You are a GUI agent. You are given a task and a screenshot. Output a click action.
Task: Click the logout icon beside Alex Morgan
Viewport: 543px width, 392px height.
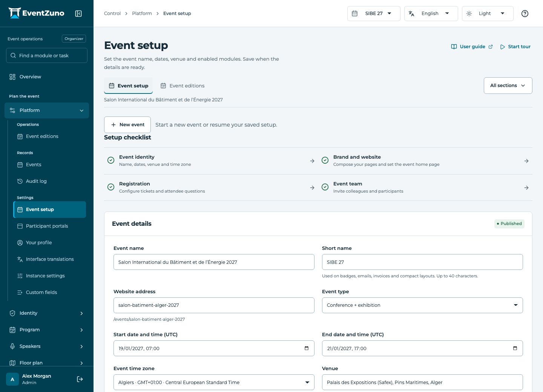(x=80, y=379)
